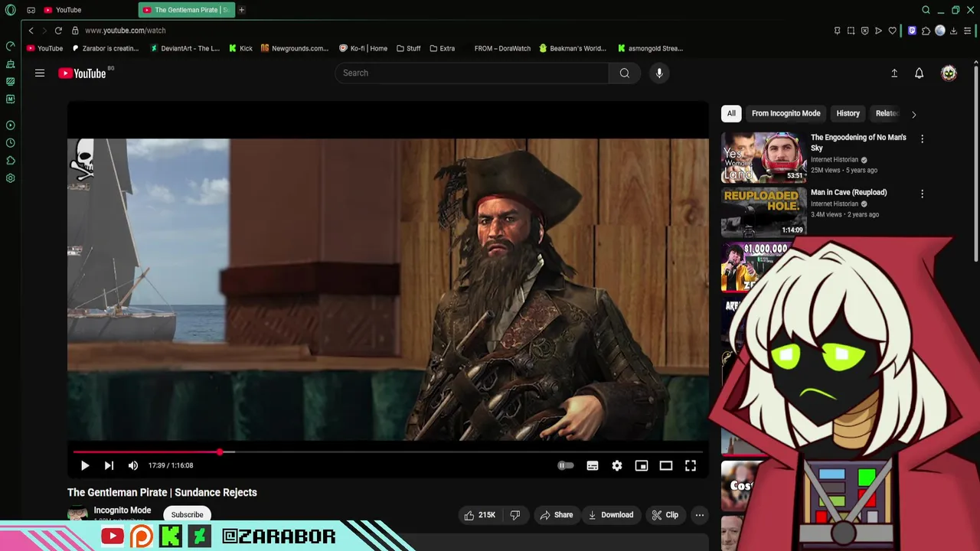The image size is (980, 551).
Task: Select 'From Incognito Mode' filter chip
Action: click(786, 113)
